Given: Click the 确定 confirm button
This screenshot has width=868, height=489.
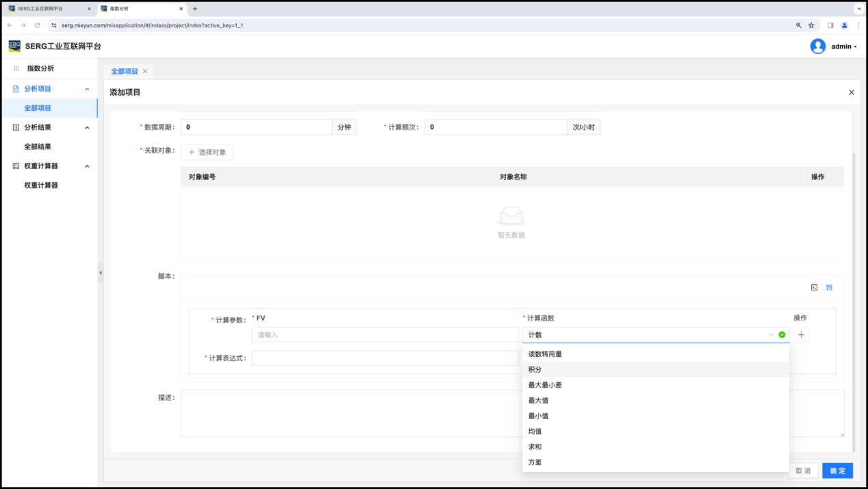Looking at the screenshot, I should pos(837,471).
